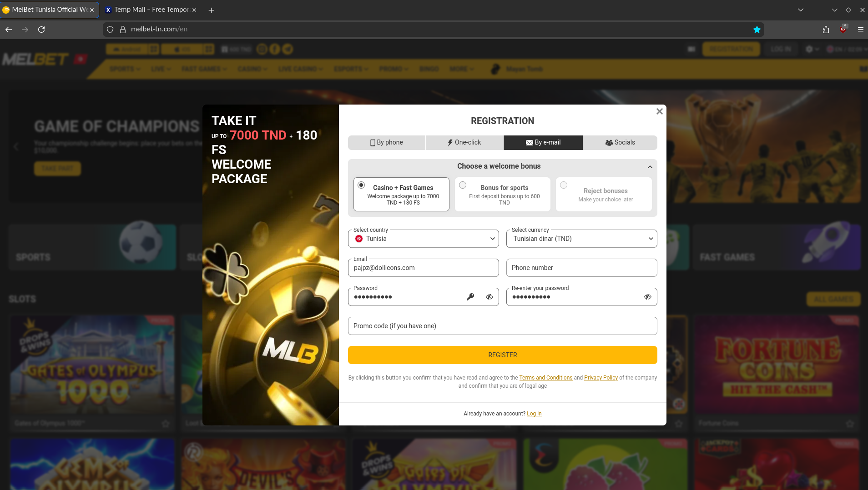Image resolution: width=868 pixels, height=490 pixels.
Task: Click the Email input field
Action: (423, 268)
